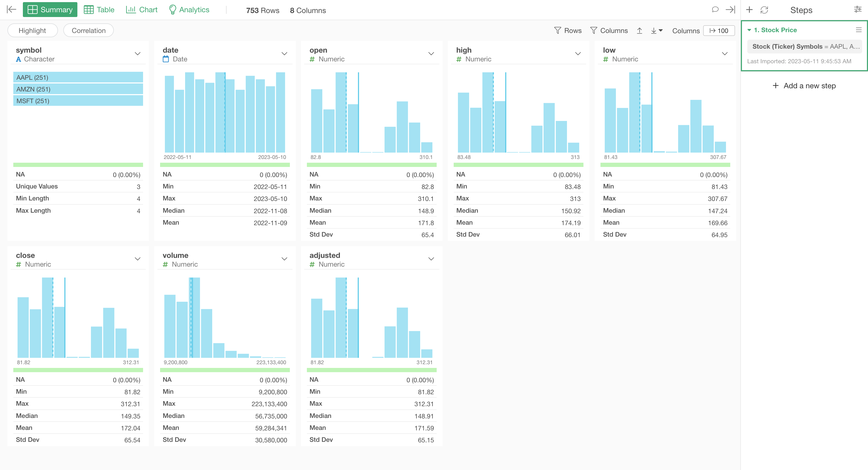Screen dimensions: 868x470
Task: Toggle the Highlight button
Action: coord(32,30)
